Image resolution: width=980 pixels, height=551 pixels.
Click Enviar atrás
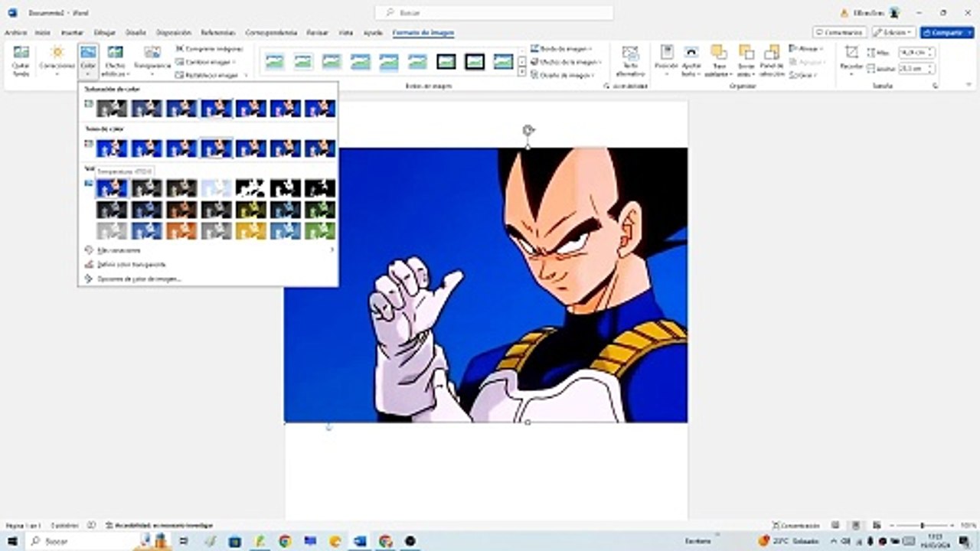[746, 60]
